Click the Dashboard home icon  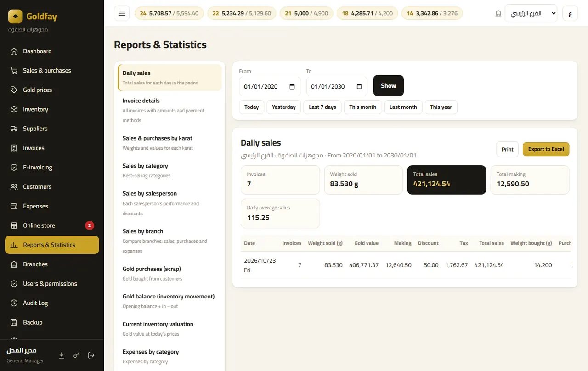pyautogui.click(x=14, y=51)
